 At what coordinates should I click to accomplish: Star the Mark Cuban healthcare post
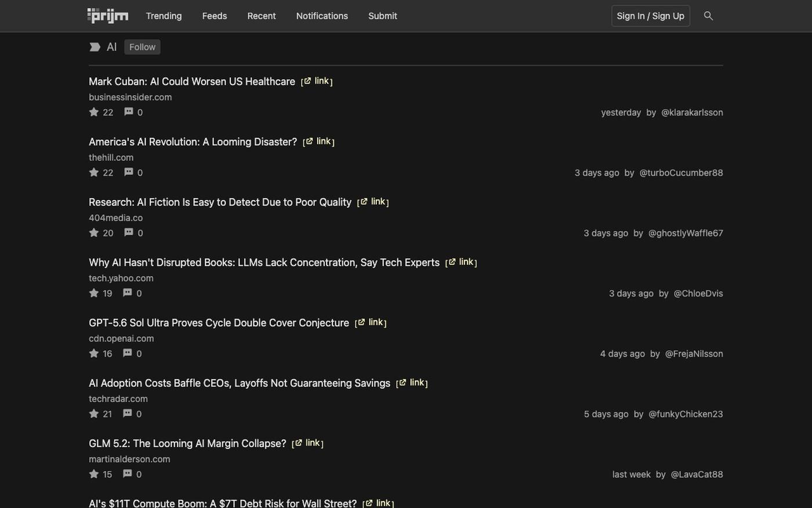(94, 112)
